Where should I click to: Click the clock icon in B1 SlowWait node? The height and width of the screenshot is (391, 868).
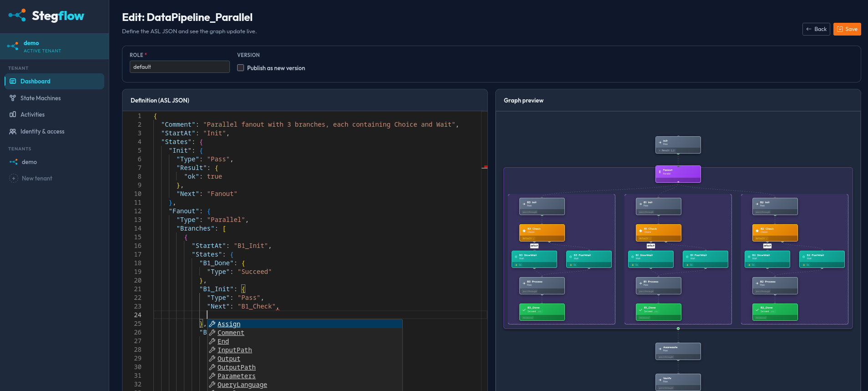[633, 257]
